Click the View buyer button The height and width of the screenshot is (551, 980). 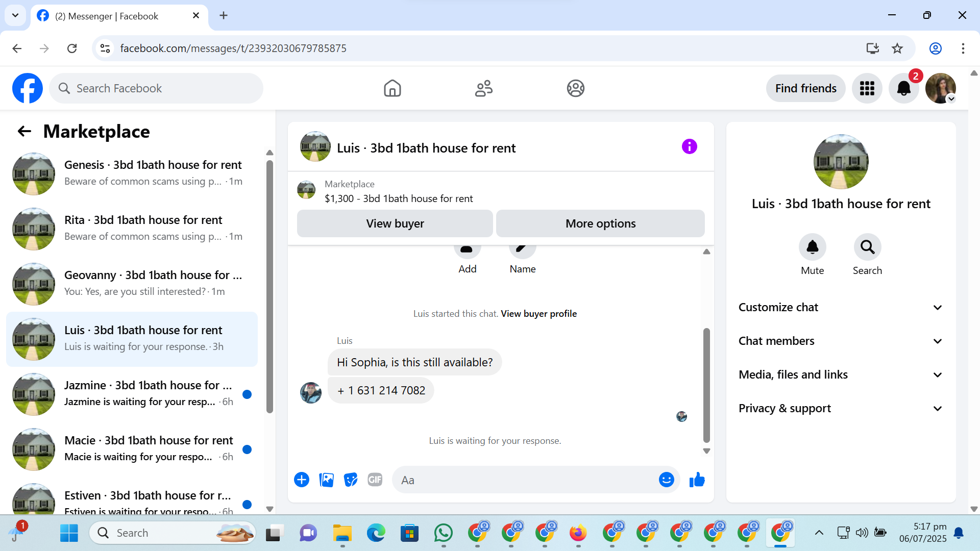[x=395, y=223]
